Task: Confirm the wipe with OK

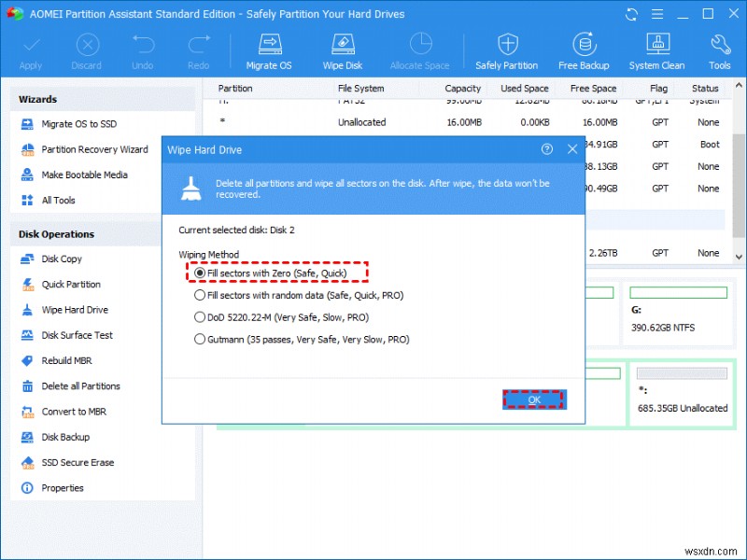Action: [534, 399]
